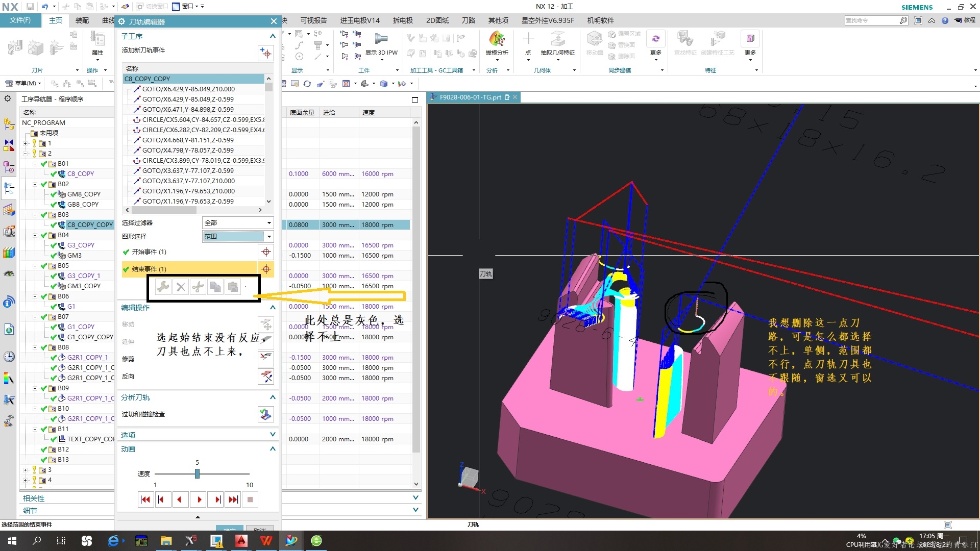Image resolution: width=980 pixels, height=551 pixels.
Task: Click the Undo icon in the title bar
Action: click(44, 7)
